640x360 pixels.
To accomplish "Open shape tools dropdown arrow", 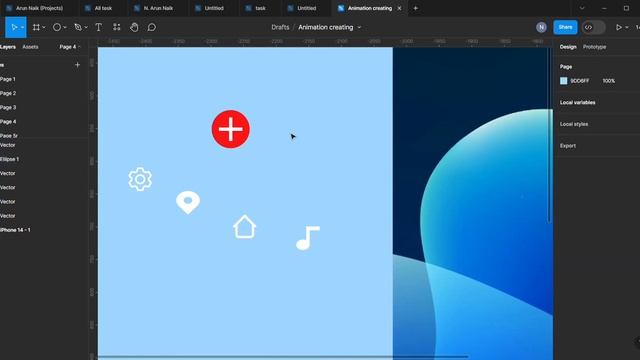I will [64, 27].
